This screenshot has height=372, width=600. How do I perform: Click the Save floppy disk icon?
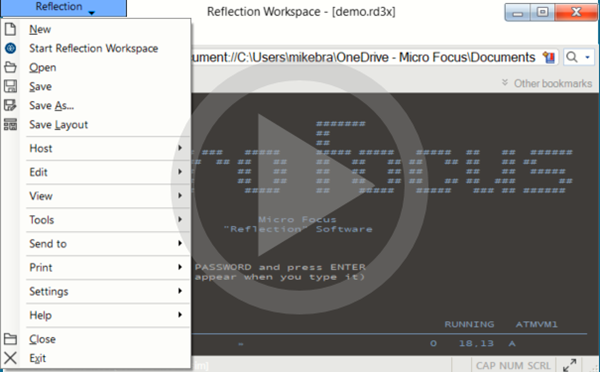tap(10, 86)
